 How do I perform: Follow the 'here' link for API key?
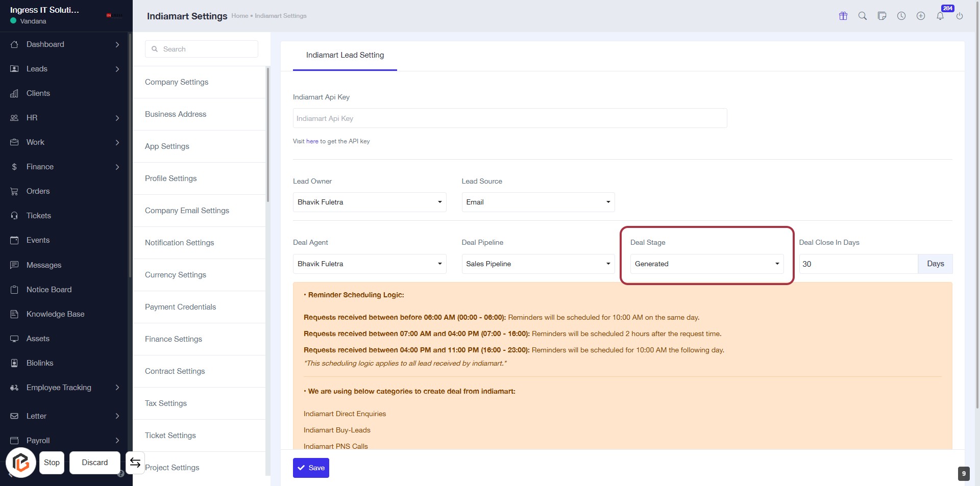click(x=312, y=141)
